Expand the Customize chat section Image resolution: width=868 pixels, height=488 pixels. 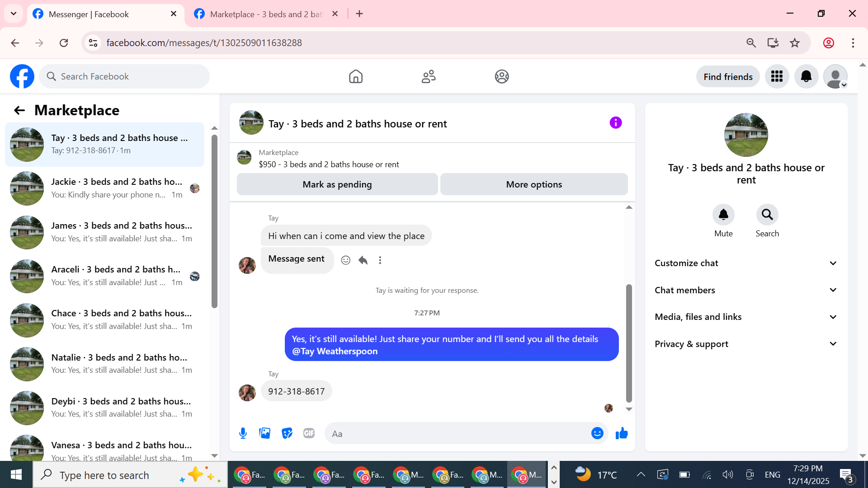click(x=746, y=263)
